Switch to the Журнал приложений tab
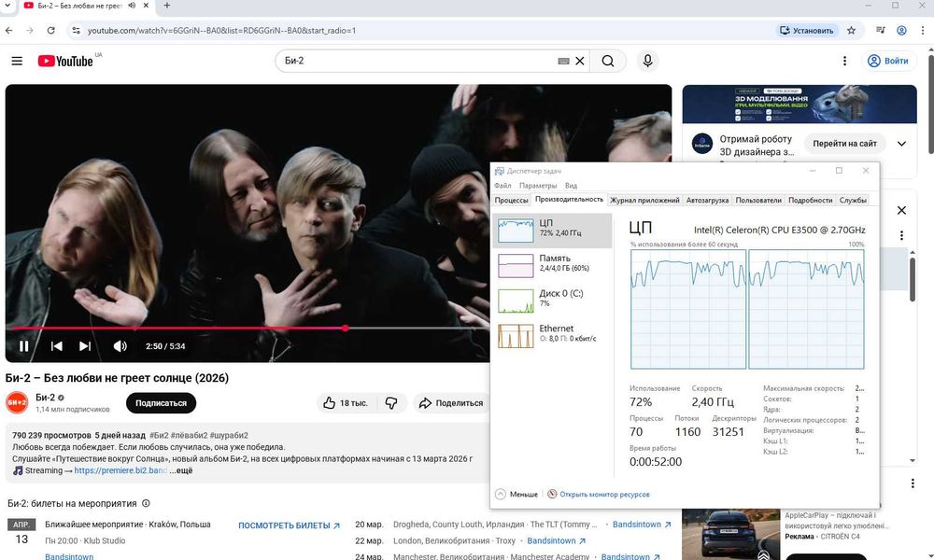The width and height of the screenshot is (934, 560). coord(644,200)
